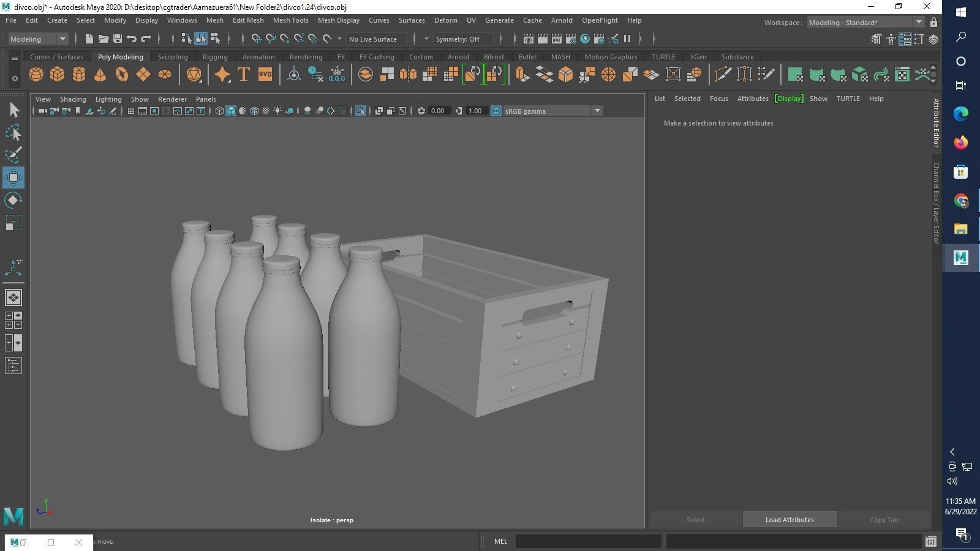Screen dimensions: 980x551
Task: Open the Workspace Modeling - Standard dropdown
Action: (865, 22)
